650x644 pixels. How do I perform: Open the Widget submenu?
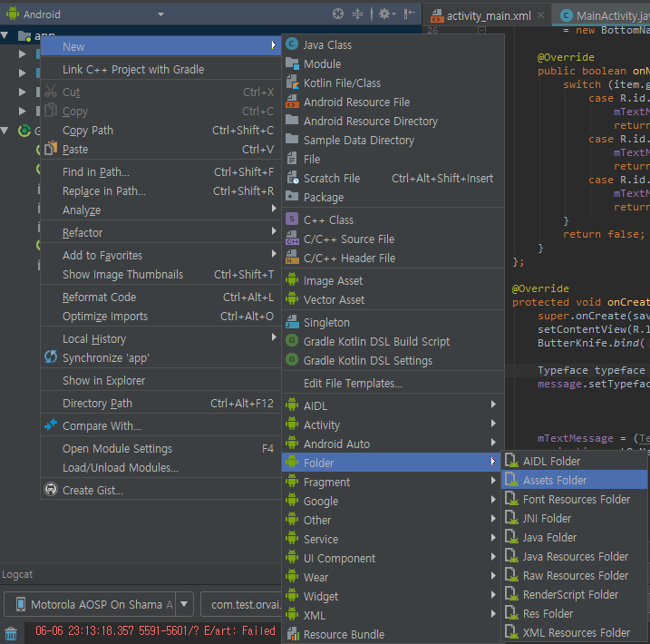[393, 596]
